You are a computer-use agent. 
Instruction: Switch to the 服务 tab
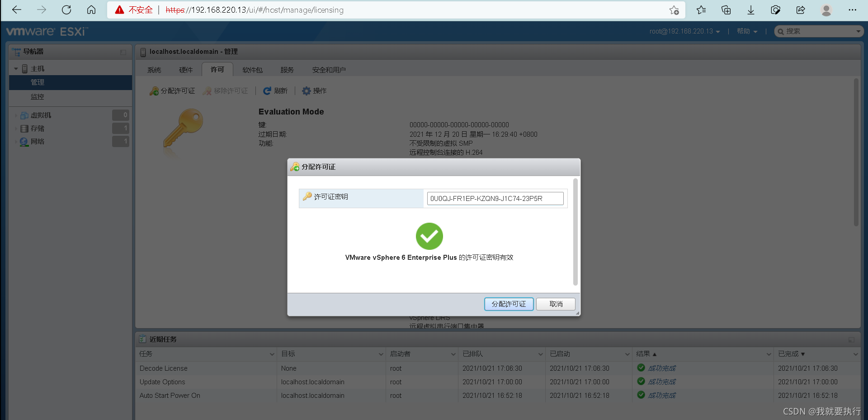287,70
